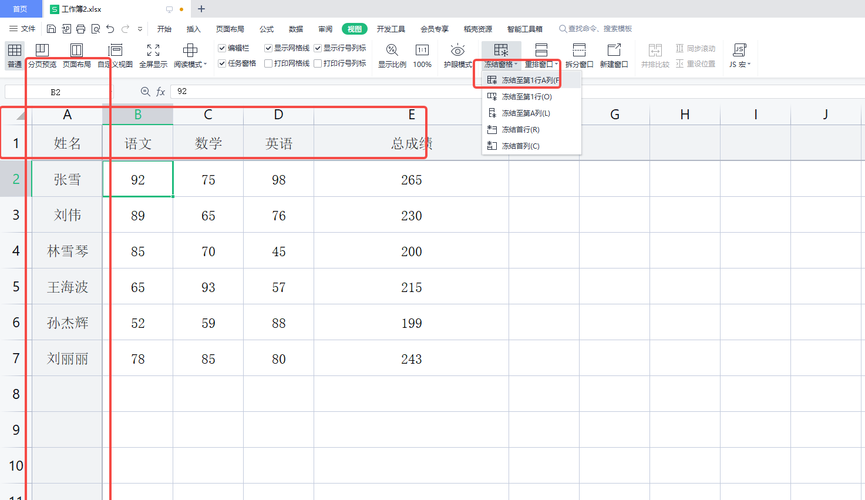Viewport: 865px width, 500px height.
Task: Select column G header
Action: tap(615, 114)
